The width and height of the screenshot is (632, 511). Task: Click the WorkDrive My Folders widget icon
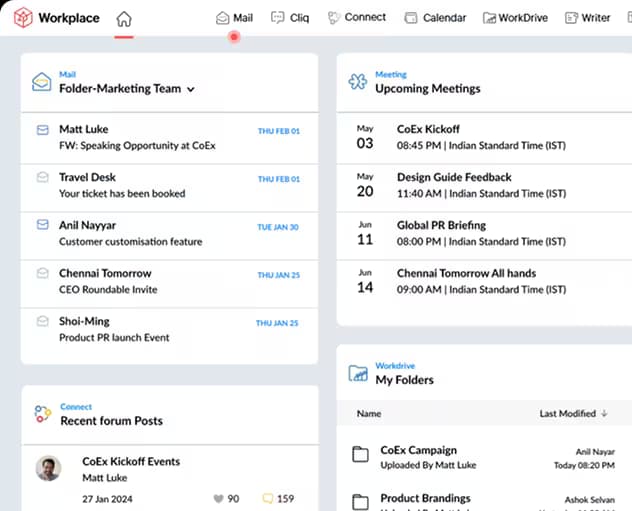coord(358,373)
